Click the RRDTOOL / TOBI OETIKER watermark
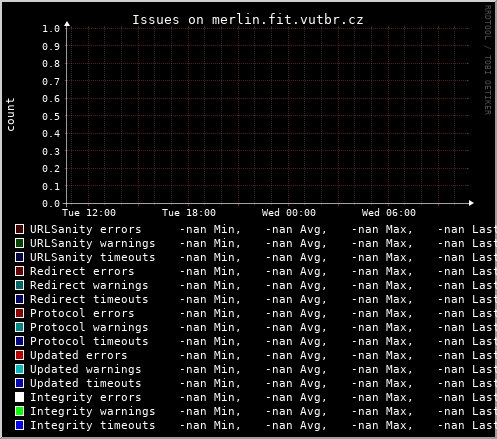 [x=487, y=60]
